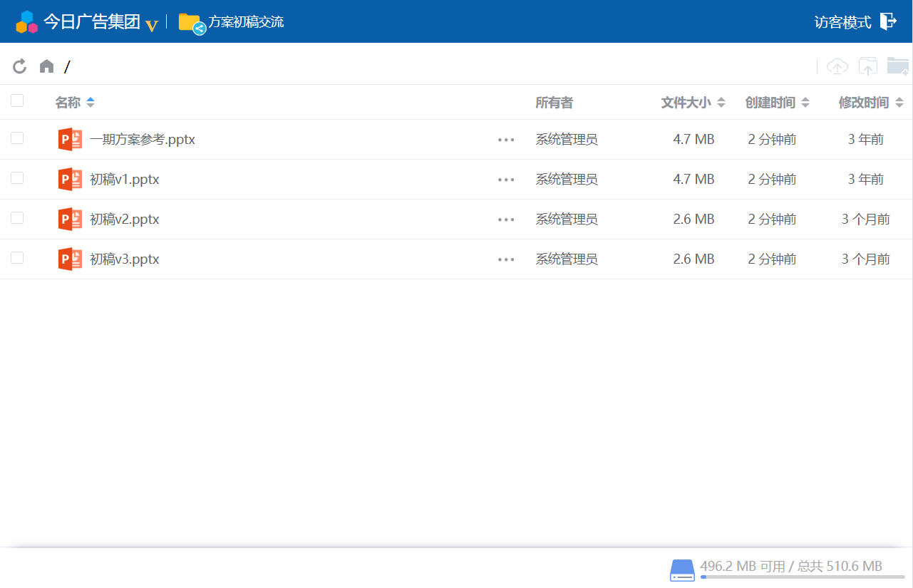Click the storage usage progress bar

tap(803, 577)
